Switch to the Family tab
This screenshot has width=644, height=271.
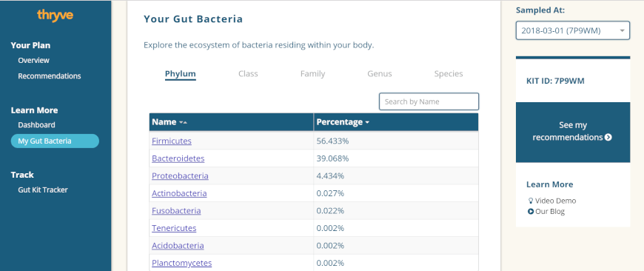[x=312, y=74]
